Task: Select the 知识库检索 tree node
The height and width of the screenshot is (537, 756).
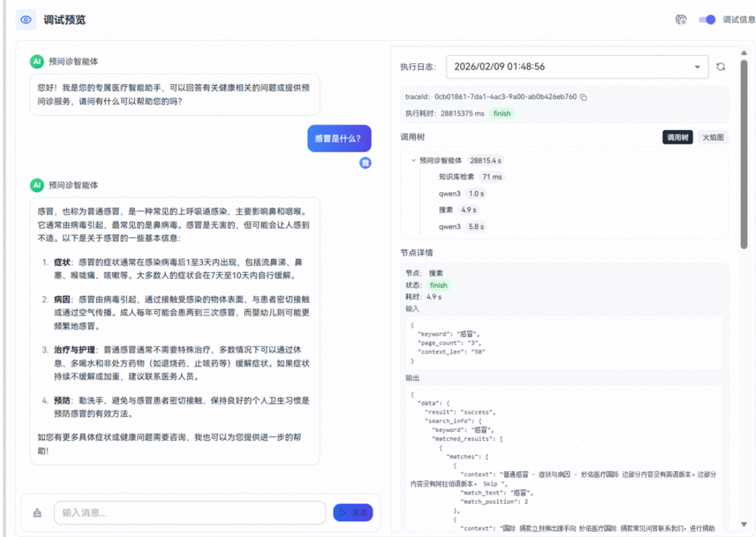Action: [457, 177]
